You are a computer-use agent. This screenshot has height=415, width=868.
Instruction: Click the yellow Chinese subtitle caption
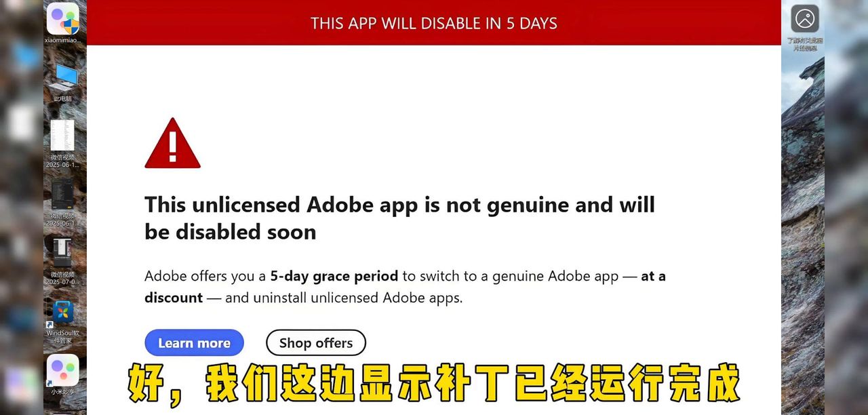coord(434,384)
